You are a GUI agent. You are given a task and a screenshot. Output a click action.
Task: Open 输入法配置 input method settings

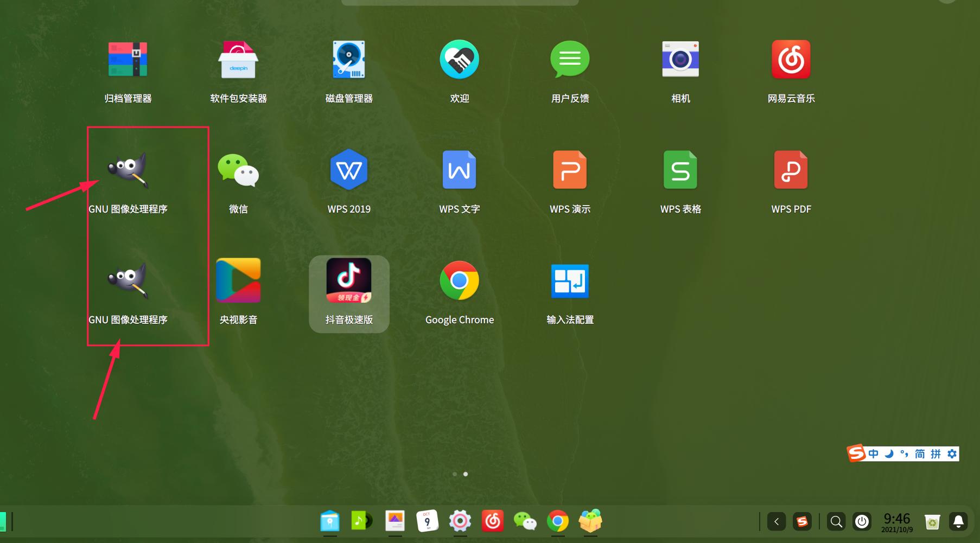(570, 281)
